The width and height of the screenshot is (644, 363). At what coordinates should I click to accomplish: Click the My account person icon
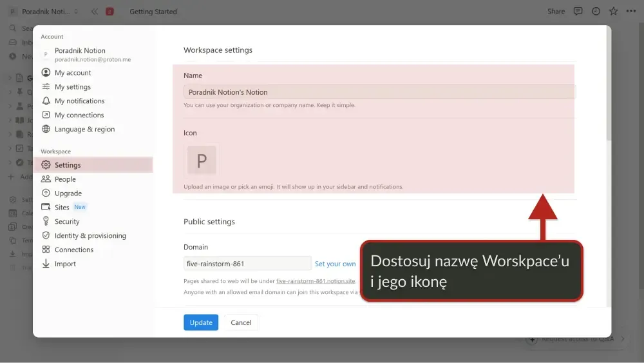coord(46,72)
